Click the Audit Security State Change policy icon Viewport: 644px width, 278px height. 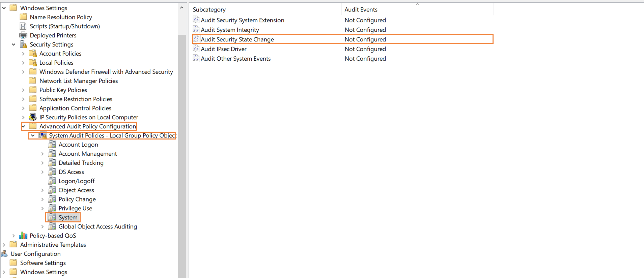pyautogui.click(x=196, y=39)
